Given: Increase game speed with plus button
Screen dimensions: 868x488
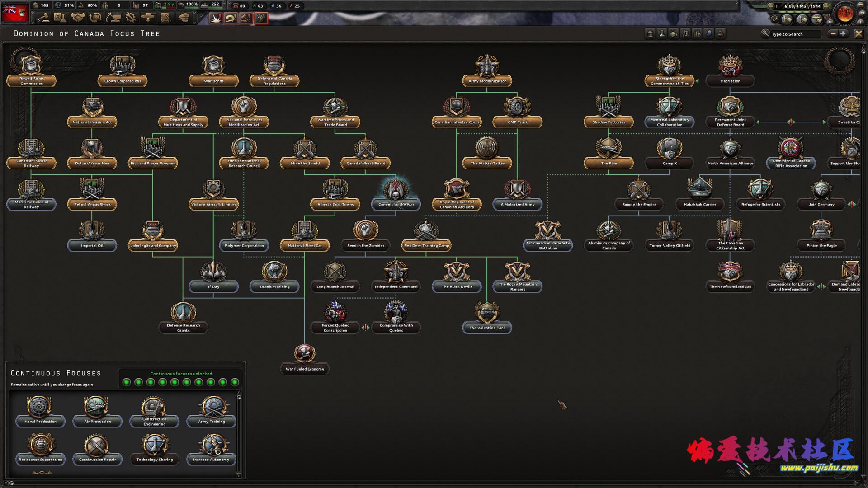Looking at the screenshot, I should point(826,6).
